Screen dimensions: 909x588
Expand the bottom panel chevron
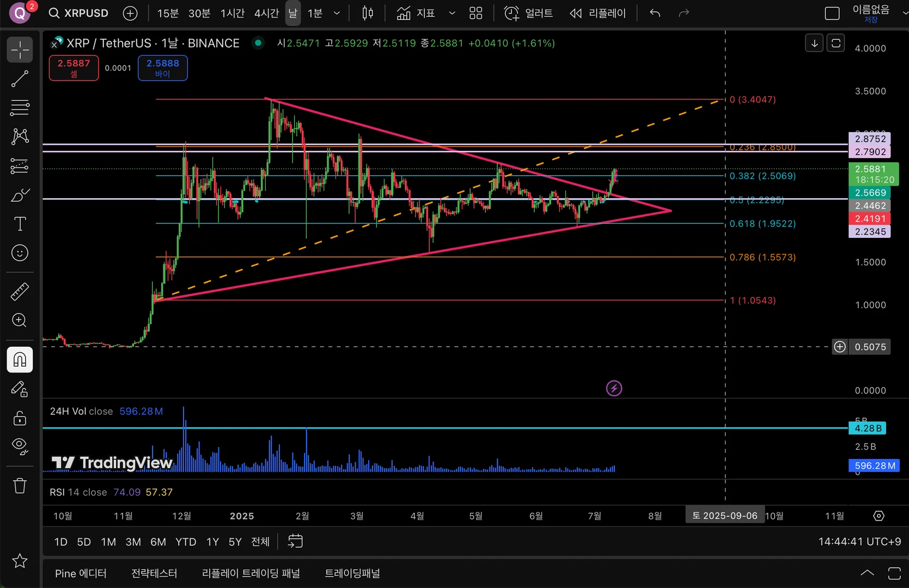pos(867,573)
